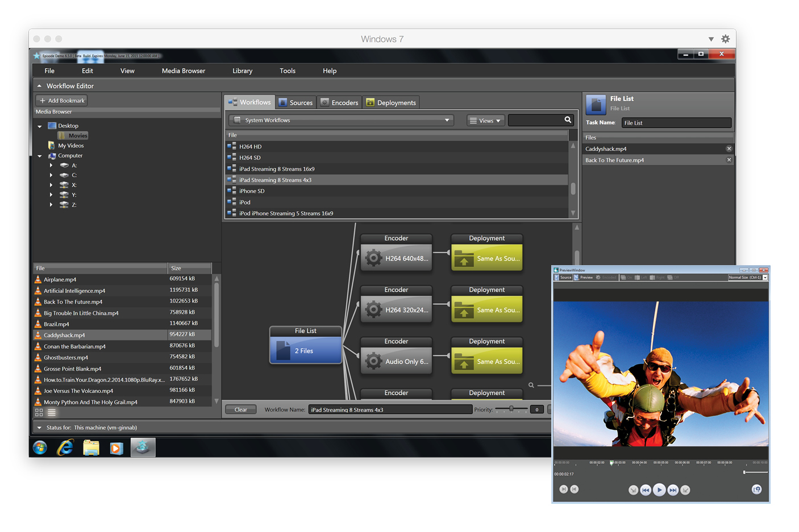Open the Views dropdown

pos(486,120)
